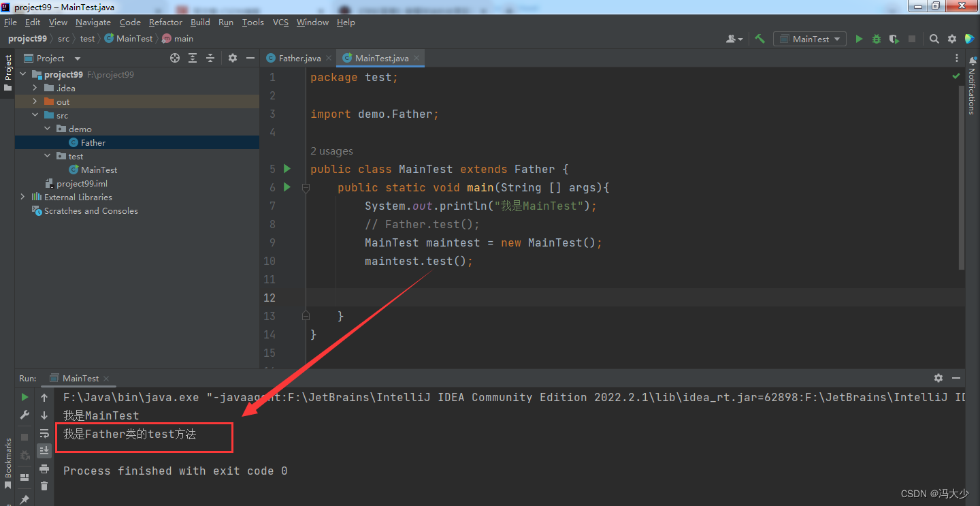Close the Father.java tab
Screen dimensions: 980x506
tap(329, 58)
